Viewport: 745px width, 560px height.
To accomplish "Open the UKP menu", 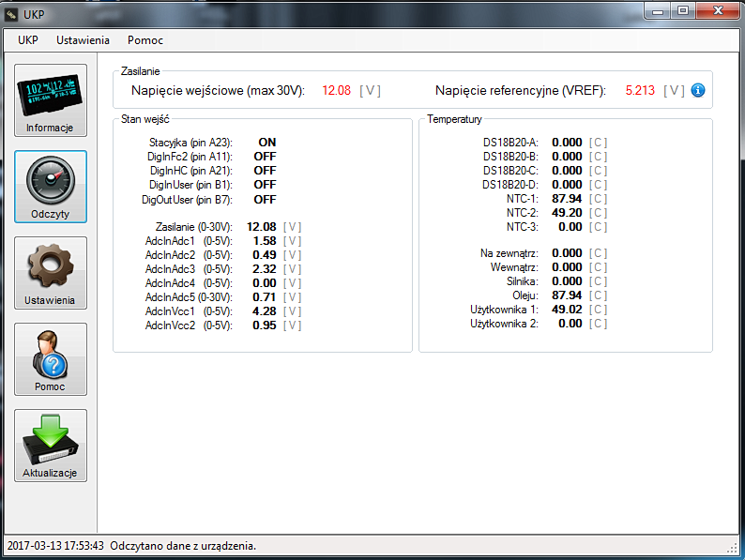I will [28, 40].
